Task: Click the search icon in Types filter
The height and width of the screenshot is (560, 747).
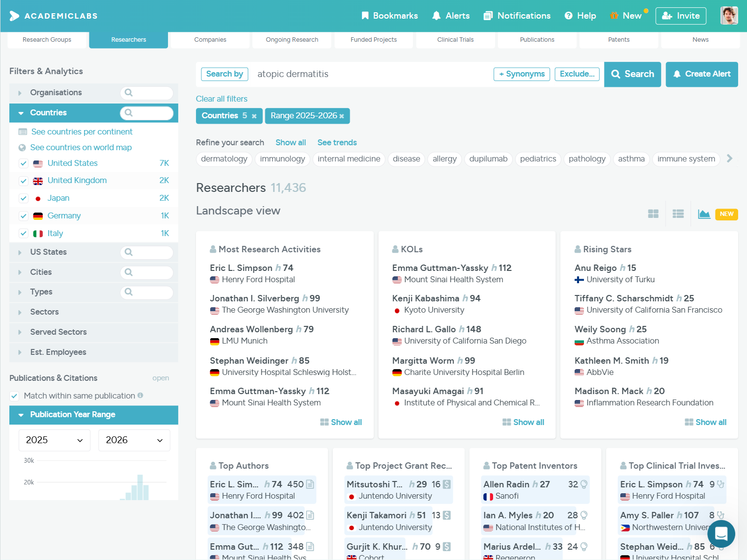Action: (129, 292)
